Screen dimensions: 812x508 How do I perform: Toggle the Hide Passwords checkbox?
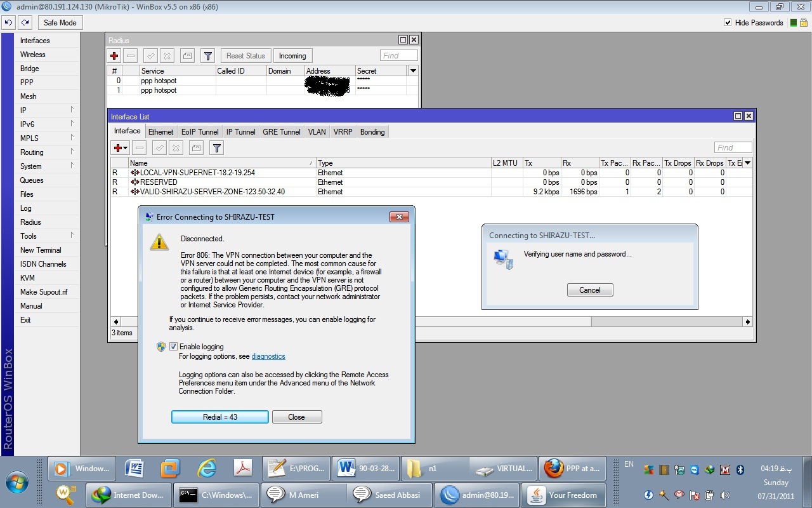pyautogui.click(x=728, y=23)
